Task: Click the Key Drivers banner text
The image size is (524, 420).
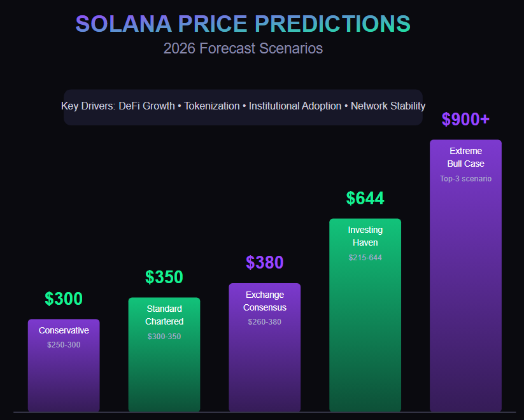Action: point(243,106)
